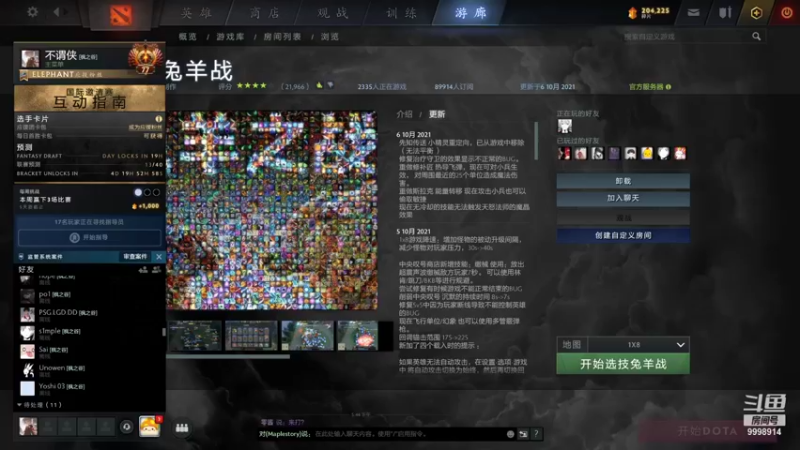
Task: Open the armory shield and sword icon
Action: pos(724,13)
